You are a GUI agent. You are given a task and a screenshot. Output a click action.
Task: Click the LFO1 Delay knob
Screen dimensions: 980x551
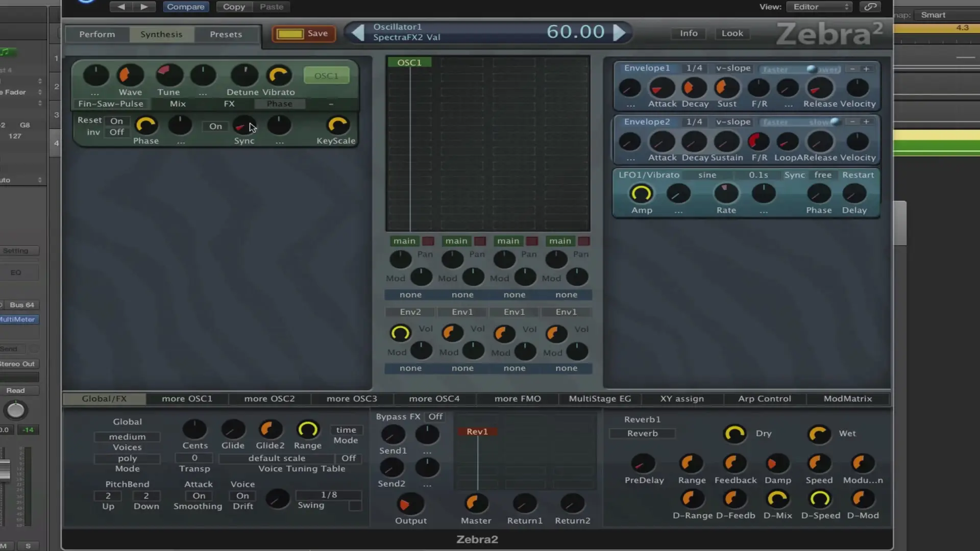(x=854, y=194)
